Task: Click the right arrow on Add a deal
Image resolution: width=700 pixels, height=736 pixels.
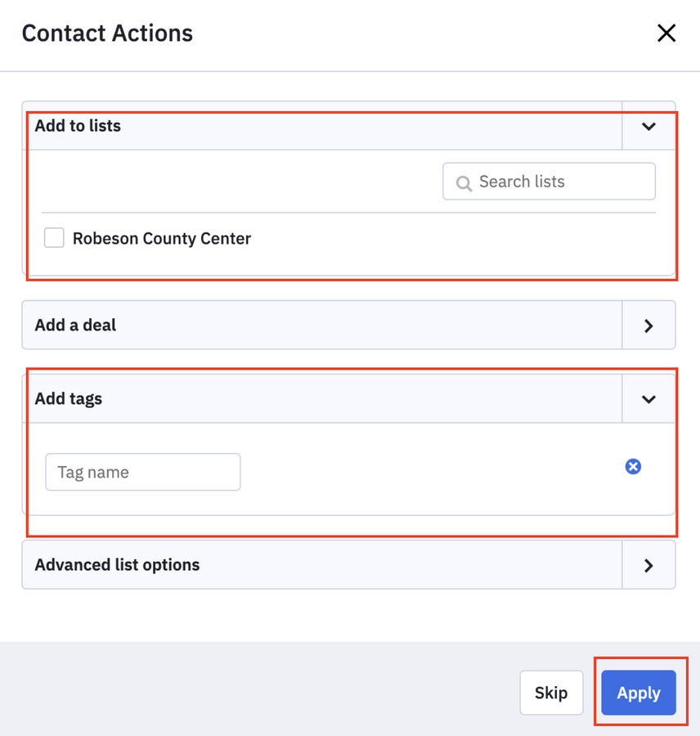Action: 648,325
